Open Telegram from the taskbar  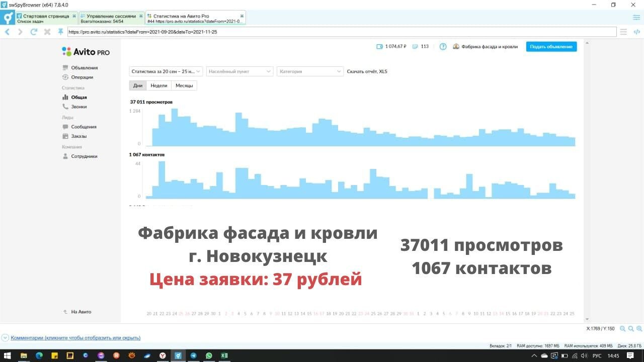pyautogui.click(x=193, y=355)
